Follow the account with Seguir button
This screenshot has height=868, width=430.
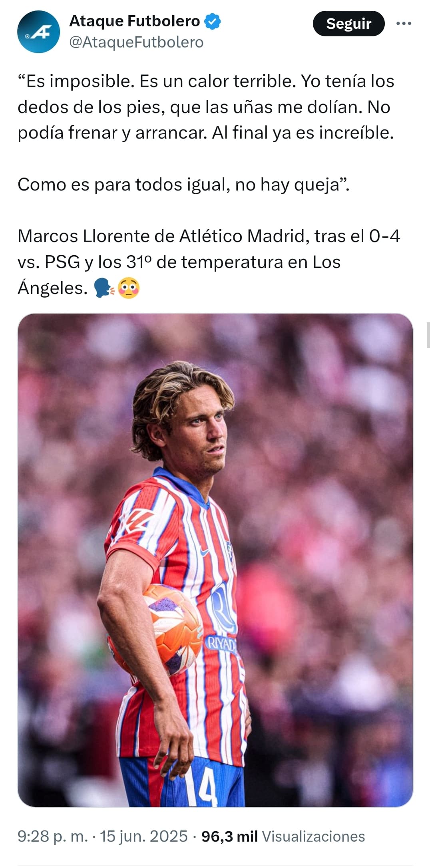pos(348,24)
